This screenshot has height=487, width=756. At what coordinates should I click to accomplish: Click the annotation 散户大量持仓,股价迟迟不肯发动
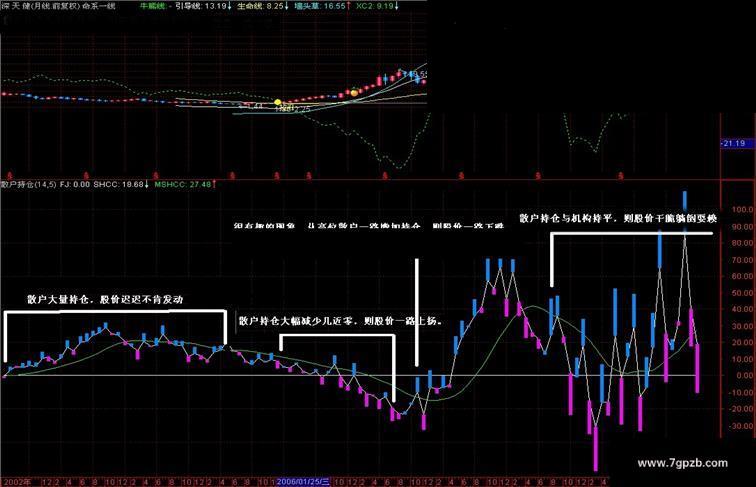point(105,299)
